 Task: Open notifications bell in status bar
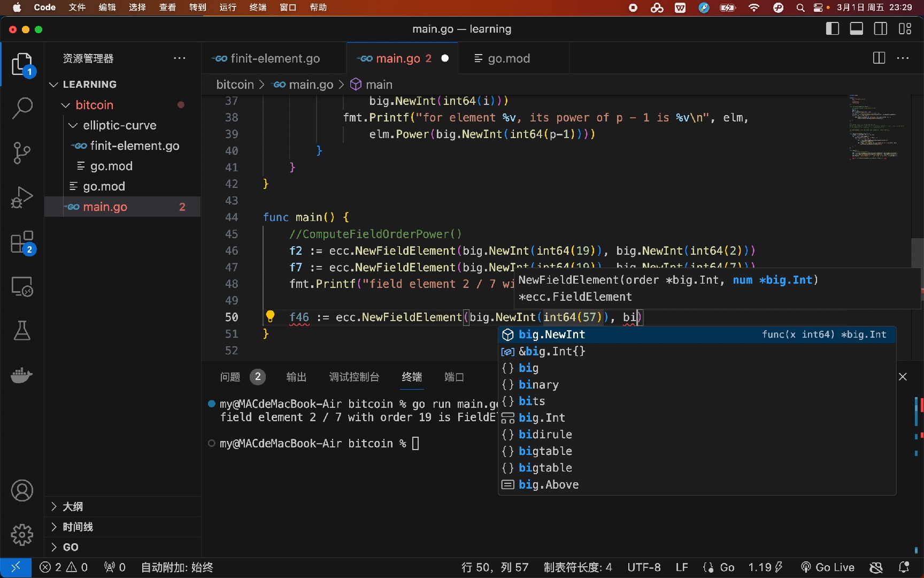pos(904,567)
